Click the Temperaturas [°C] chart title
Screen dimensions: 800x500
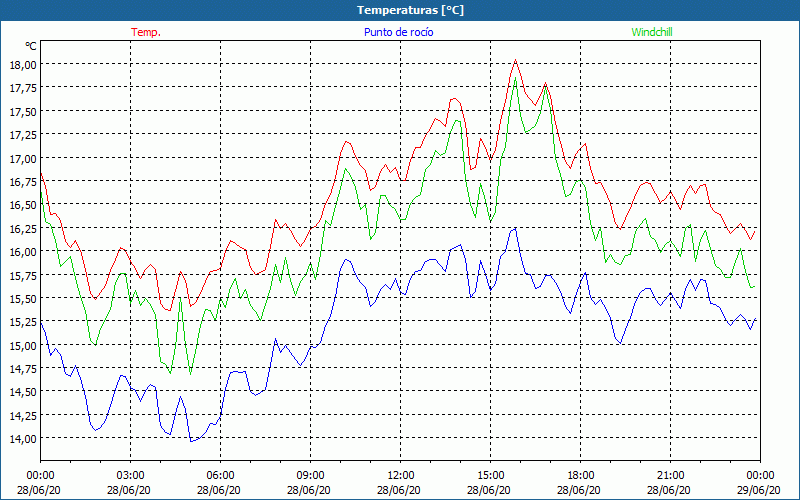(410, 10)
